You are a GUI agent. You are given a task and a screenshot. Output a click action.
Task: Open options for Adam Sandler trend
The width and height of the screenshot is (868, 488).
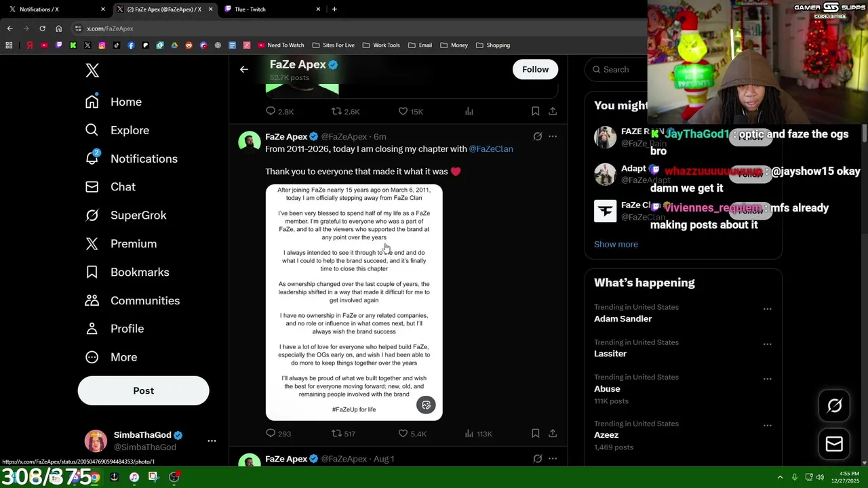(x=767, y=309)
